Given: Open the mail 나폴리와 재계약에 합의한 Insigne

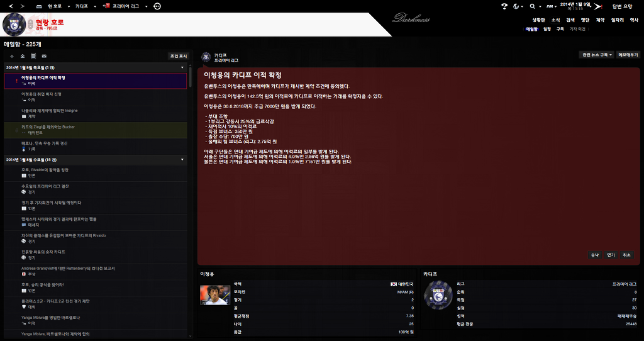Looking at the screenshot, I should pyautogui.click(x=96, y=113).
